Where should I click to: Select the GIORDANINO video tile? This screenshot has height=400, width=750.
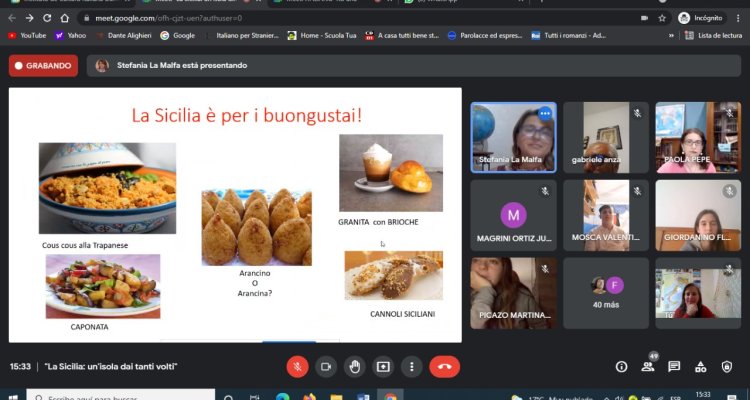point(698,215)
